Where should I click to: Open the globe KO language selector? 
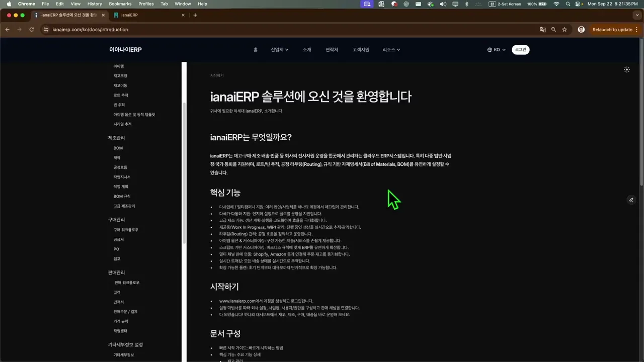[x=496, y=50]
